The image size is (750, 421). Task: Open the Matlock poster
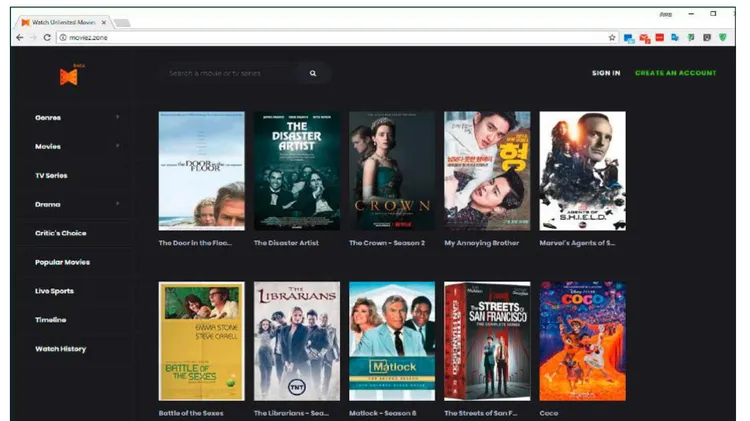click(392, 341)
